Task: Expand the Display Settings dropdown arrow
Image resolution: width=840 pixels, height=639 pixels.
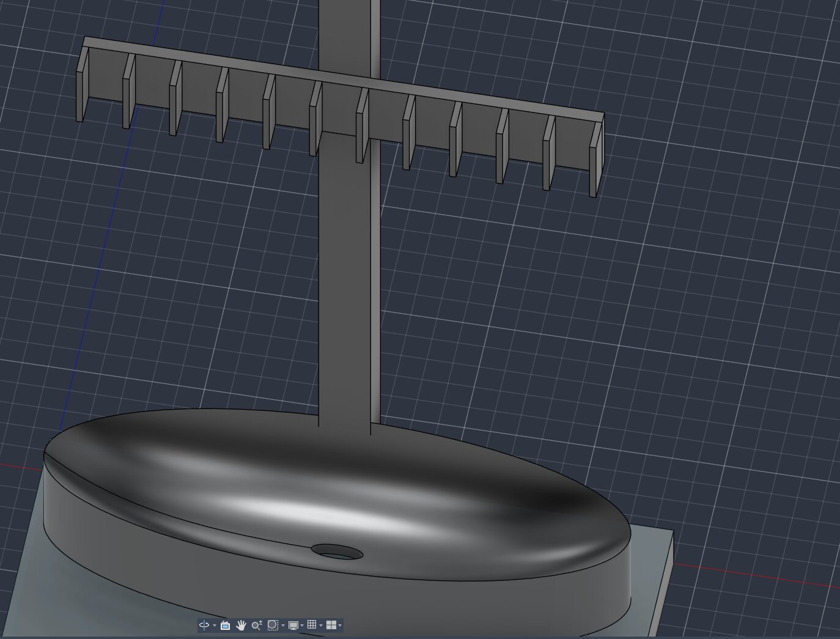Action: point(302,625)
